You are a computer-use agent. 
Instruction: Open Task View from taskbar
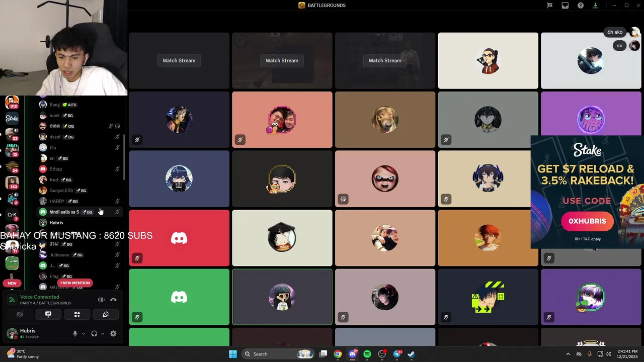click(324, 354)
